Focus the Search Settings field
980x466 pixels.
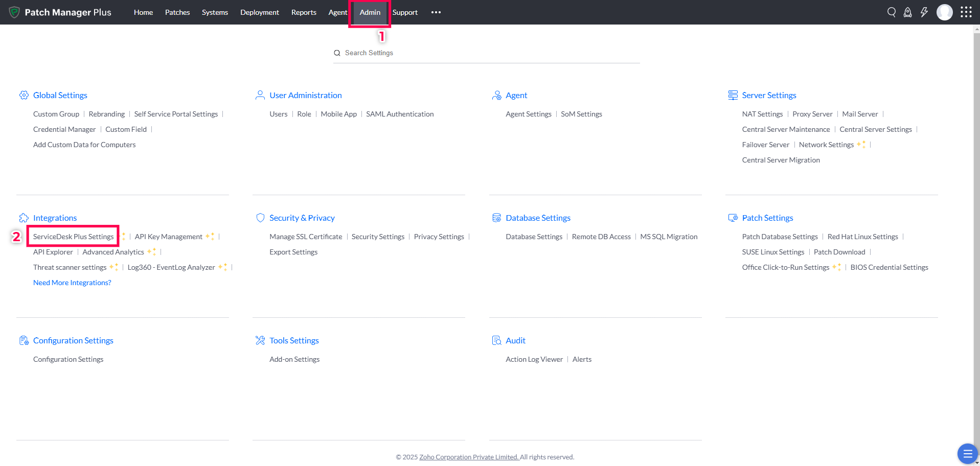tap(487, 53)
